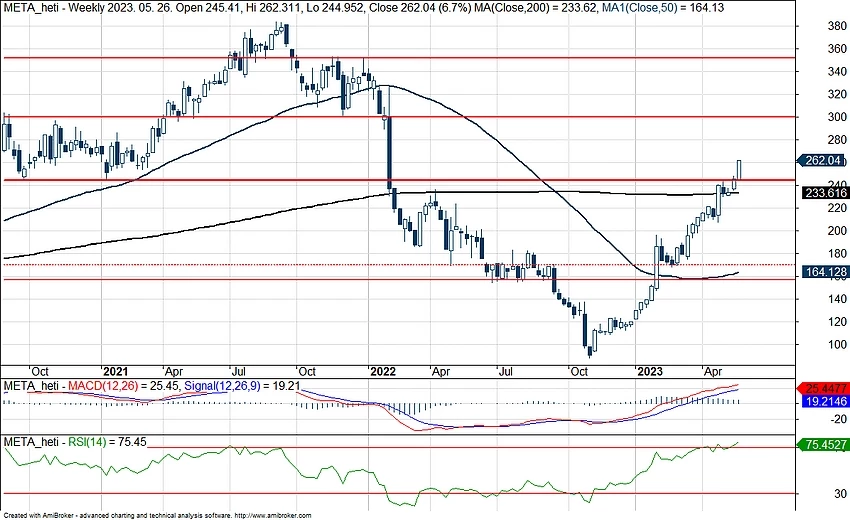Viewport: 850px width, 520px height.
Task: Click the 2023 year label on time axis
Action: 649,371
